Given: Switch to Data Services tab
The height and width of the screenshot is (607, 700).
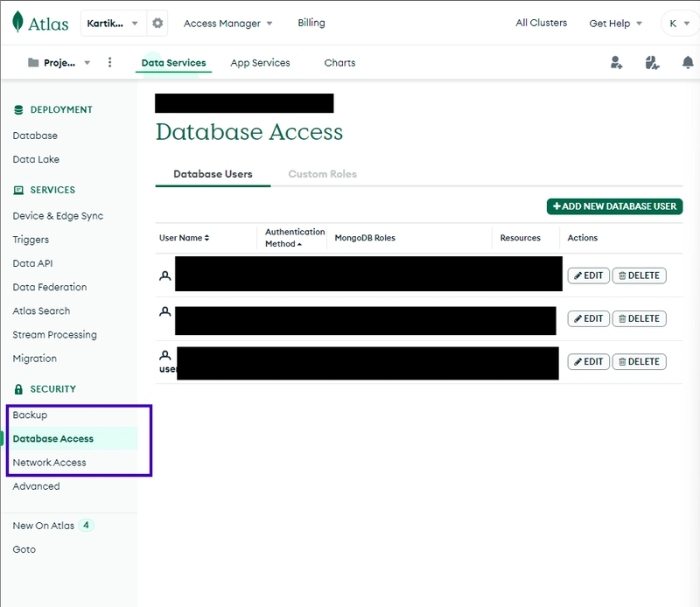Looking at the screenshot, I should pos(173,63).
